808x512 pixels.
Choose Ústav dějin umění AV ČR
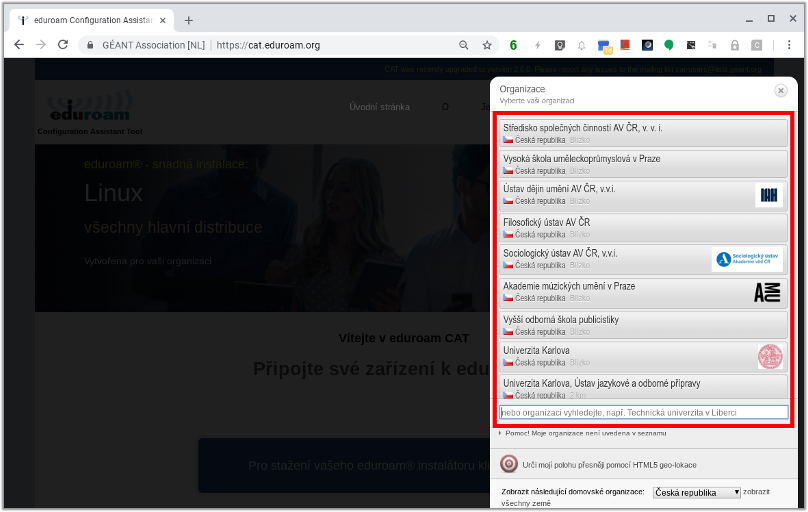pyautogui.click(x=643, y=195)
